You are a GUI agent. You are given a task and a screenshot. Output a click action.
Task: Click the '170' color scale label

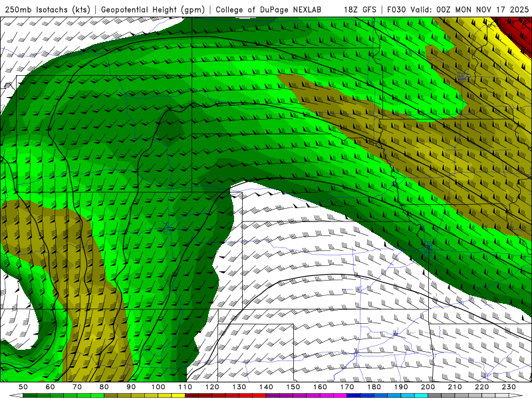click(x=347, y=387)
